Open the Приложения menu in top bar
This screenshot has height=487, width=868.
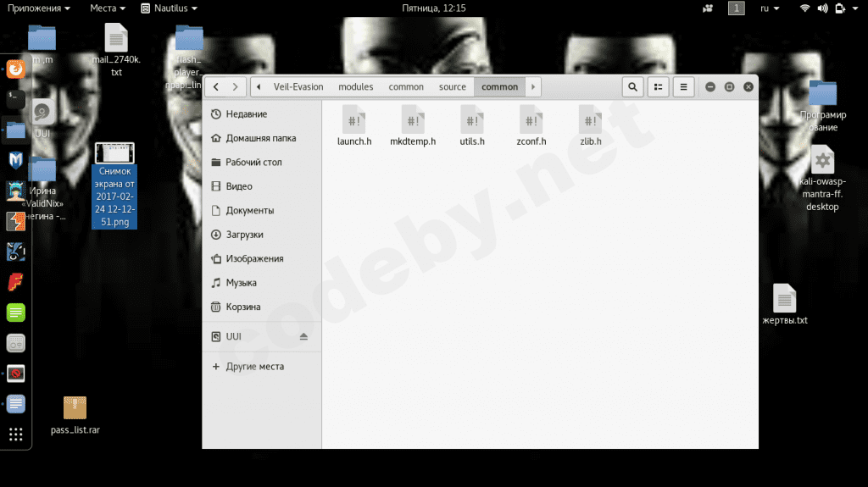(x=39, y=8)
